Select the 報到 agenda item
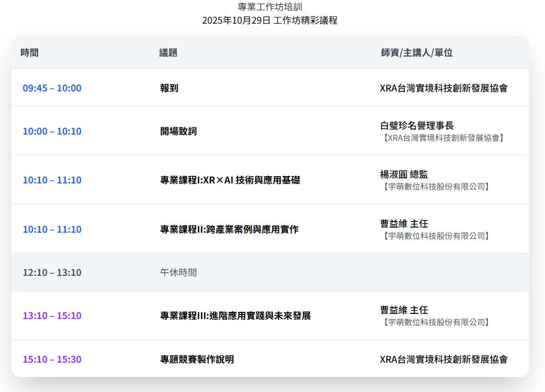545x392 pixels. point(170,88)
